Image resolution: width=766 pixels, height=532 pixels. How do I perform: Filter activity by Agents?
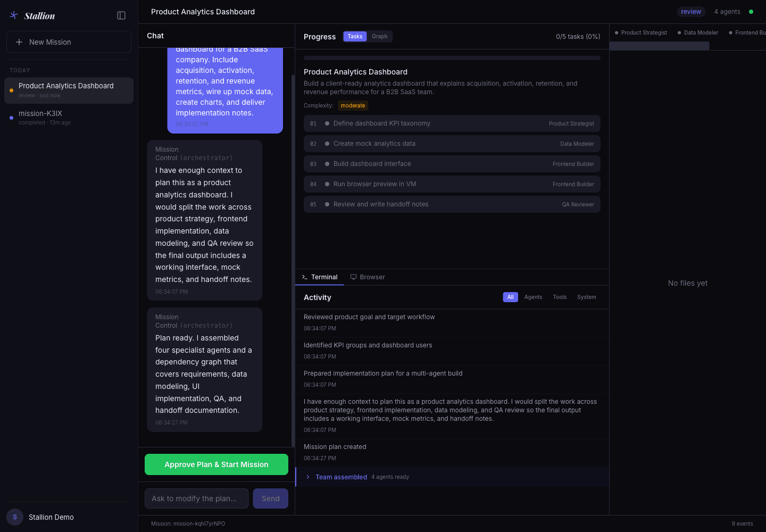(533, 297)
